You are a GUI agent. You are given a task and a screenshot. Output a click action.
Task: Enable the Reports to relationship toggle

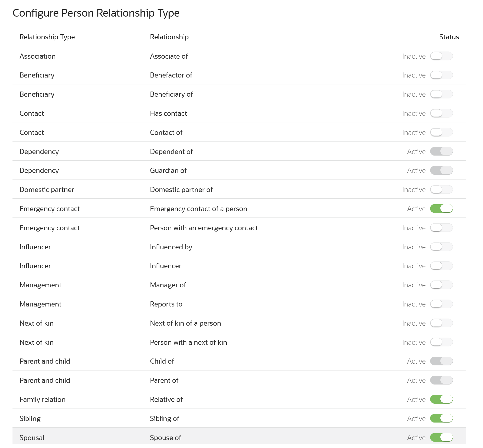441,304
